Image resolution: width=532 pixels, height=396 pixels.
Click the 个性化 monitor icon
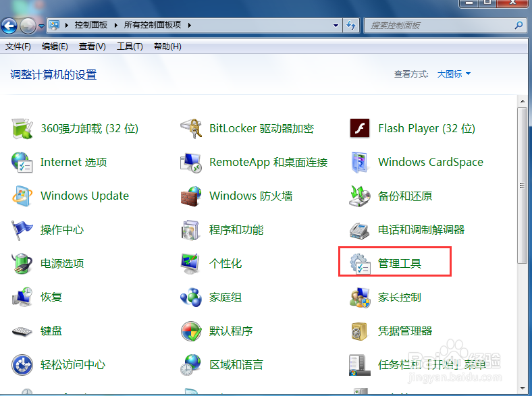point(190,263)
